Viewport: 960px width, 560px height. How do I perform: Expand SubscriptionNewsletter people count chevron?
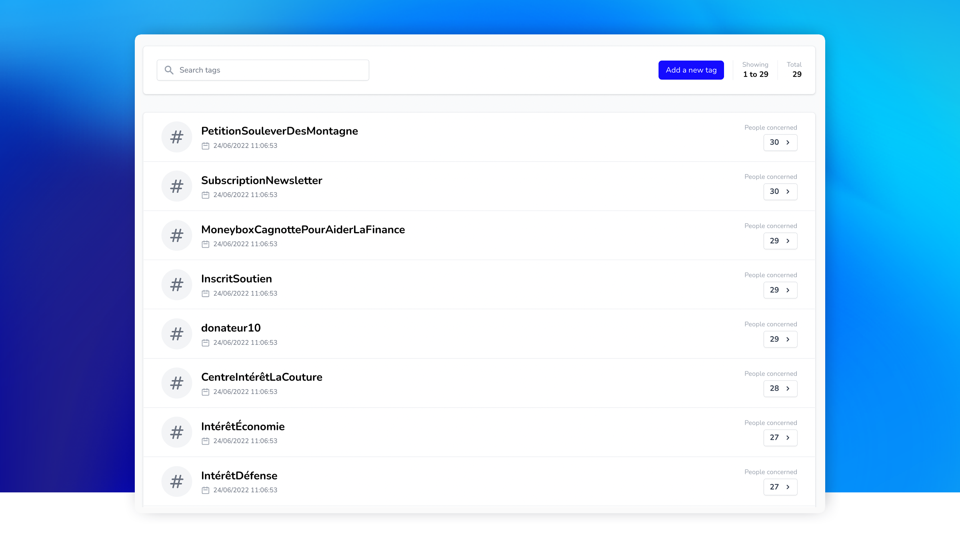pos(788,192)
